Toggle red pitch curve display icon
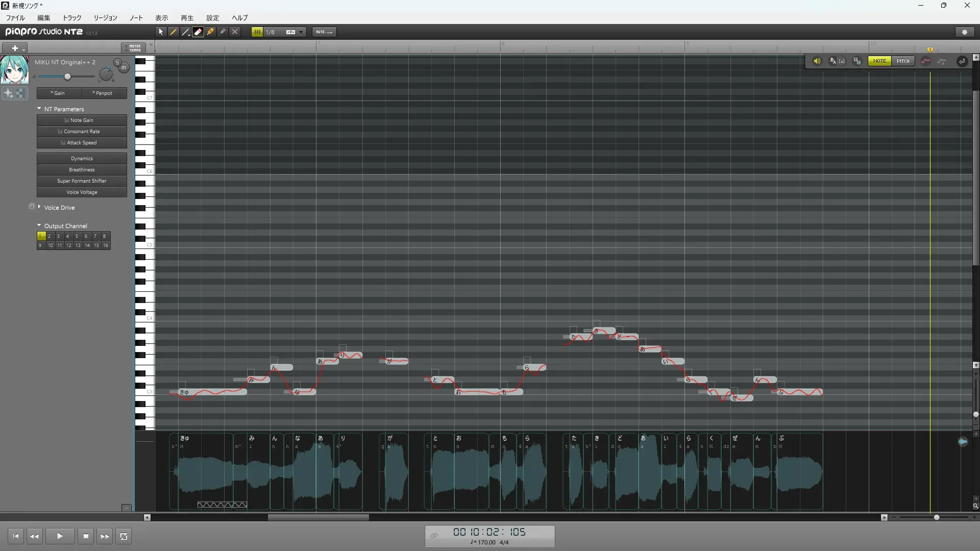980x551 pixels. coord(925,61)
